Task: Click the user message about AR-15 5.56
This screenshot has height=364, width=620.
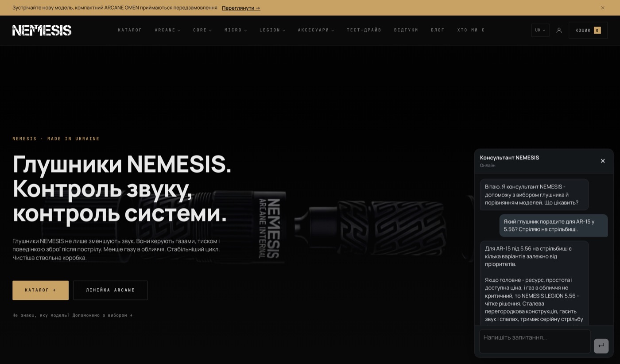Action: (x=554, y=225)
